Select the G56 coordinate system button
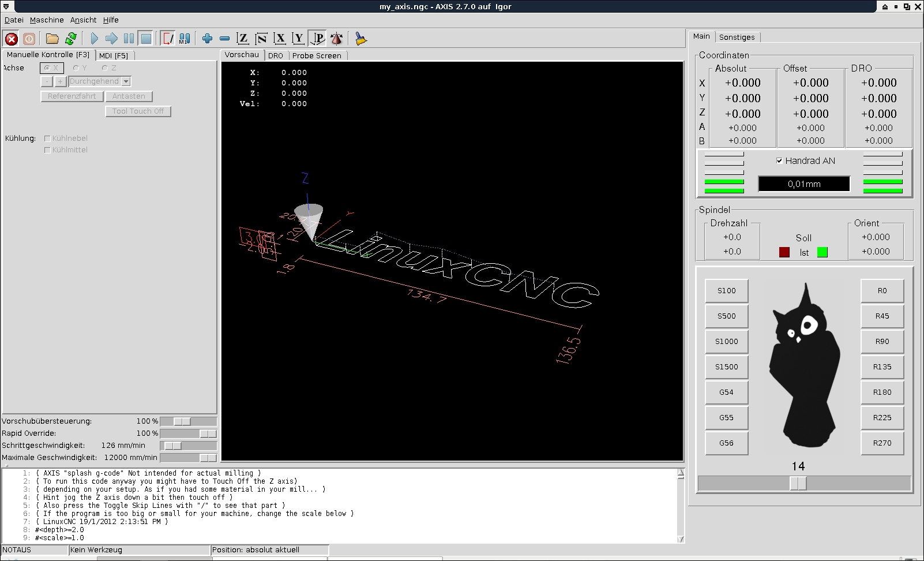Screen dimensions: 924x561 click(726, 443)
